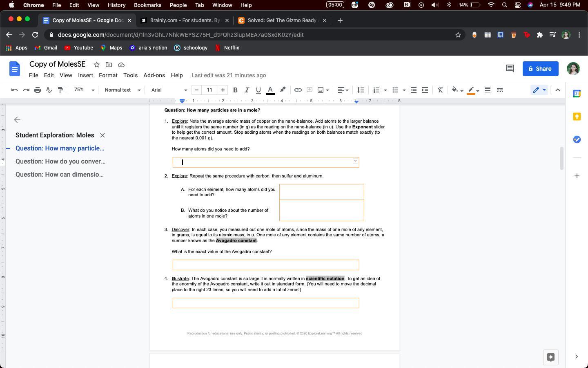
Task: Click the Clear formatting icon
Action: pyautogui.click(x=440, y=90)
